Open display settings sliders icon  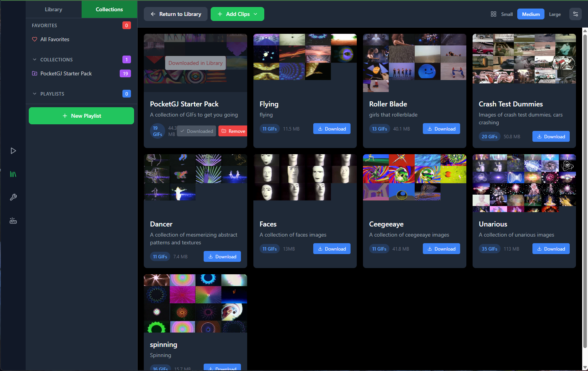pyautogui.click(x=576, y=14)
